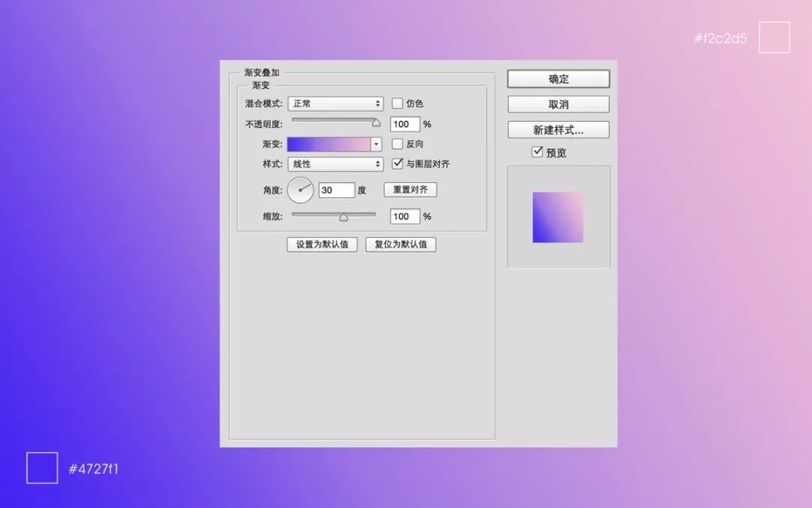Click the 缩放 scale slider handle
Viewport: 812px width, 508px height.
[x=344, y=217]
